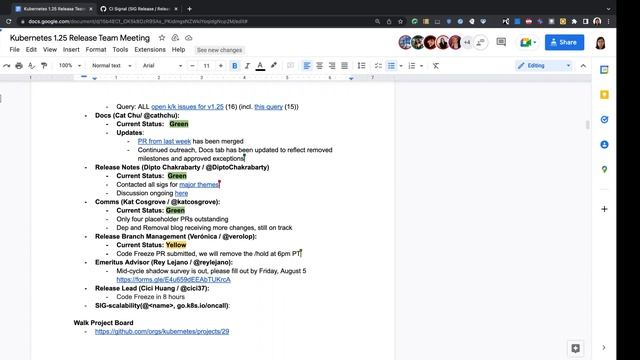This screenshot has width=640, height=360.
Task: Print the document using the printer icon
Action: tap(19, 66)
